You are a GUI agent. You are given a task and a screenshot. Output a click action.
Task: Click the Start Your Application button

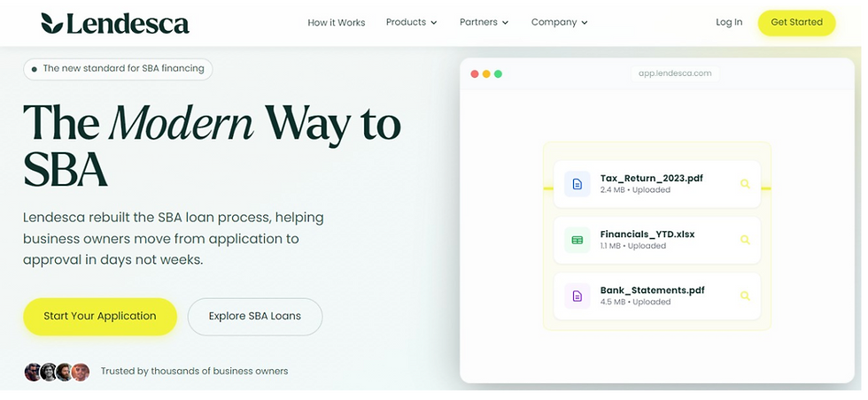(100, 317)
